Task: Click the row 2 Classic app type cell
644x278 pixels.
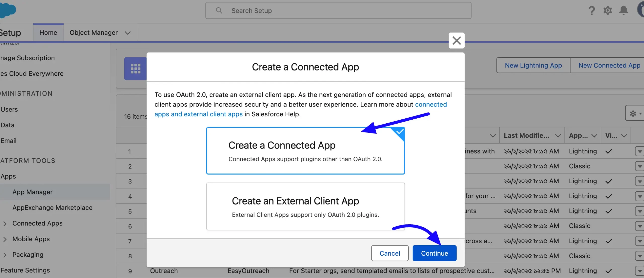Action: coord(580,166)
